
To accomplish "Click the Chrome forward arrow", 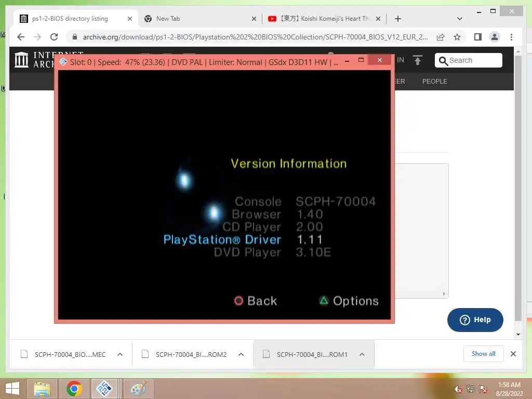I will point(37,37).
